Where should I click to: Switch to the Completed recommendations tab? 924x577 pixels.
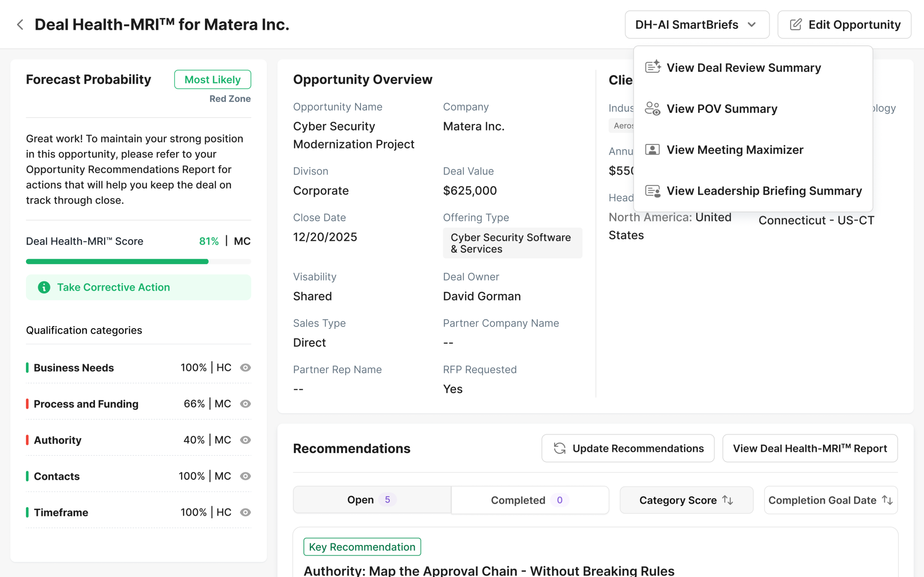click(529, 500)
